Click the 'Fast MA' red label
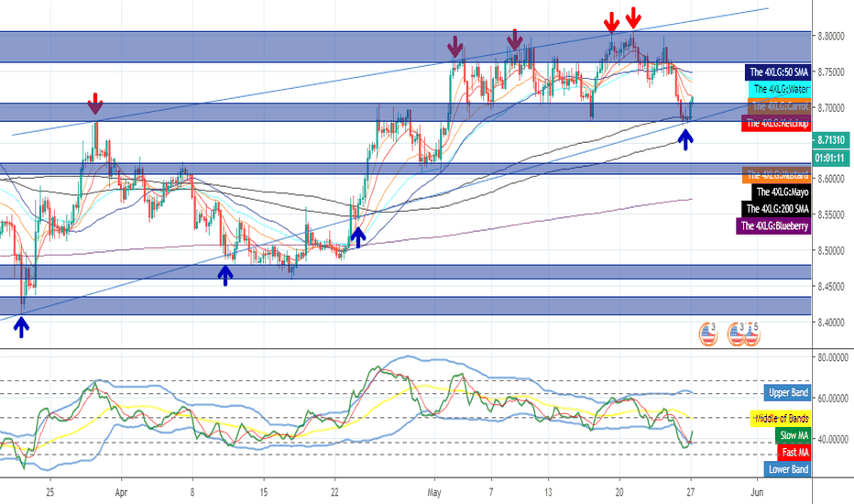This screenshot has width=854, height=504. 794,453
